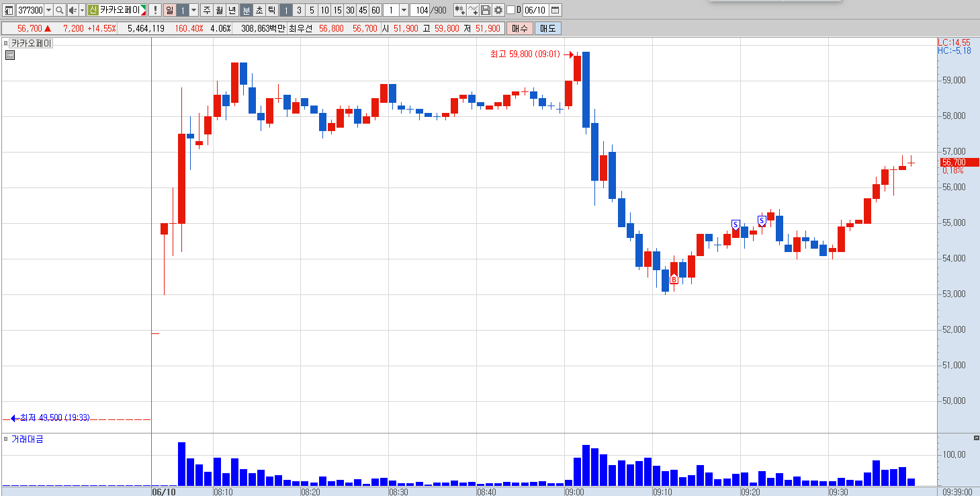Close the 거래대금 volume panel
The width and height of the screenshot is (980, 496).
pos(976,438)
